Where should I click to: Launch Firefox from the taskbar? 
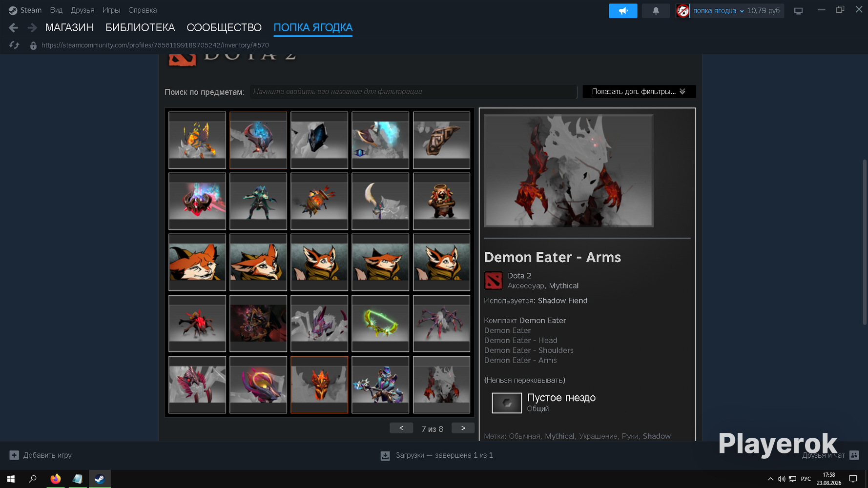pyautogui.click(x=55, y=479)
